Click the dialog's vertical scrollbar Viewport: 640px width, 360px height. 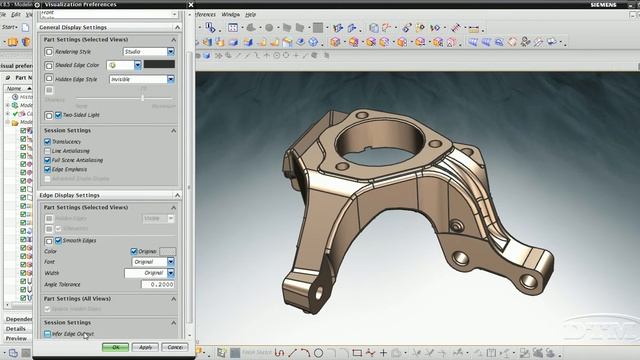(x=189, y=187)
